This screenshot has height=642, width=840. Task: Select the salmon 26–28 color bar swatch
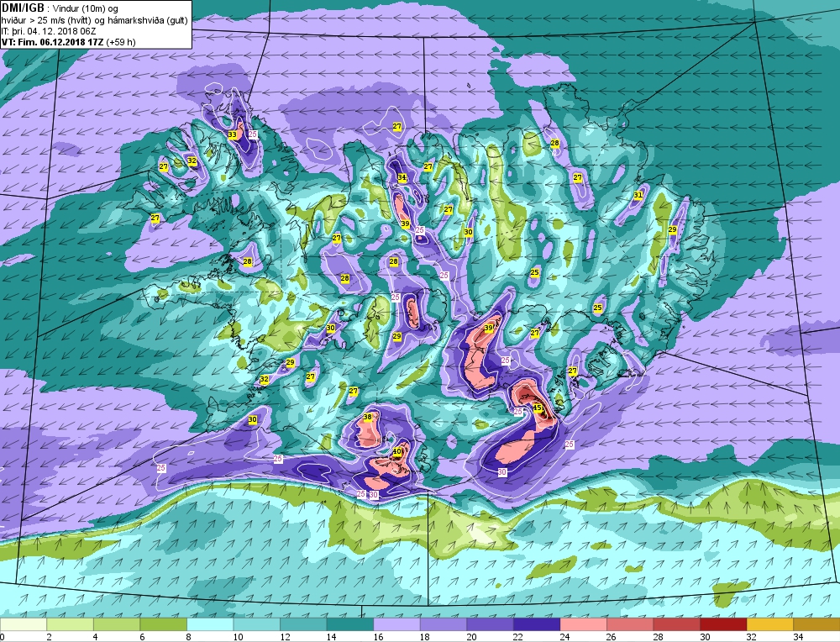click(x=629, y=624)
